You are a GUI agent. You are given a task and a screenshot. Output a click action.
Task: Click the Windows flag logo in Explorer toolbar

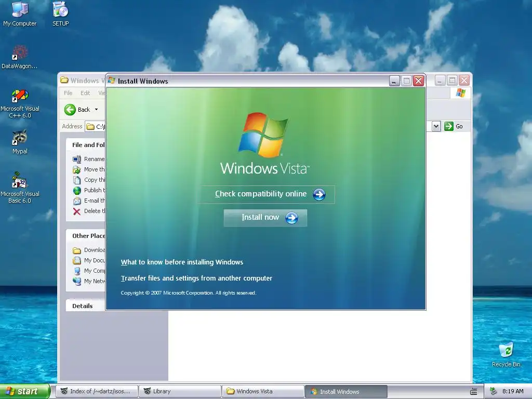pos(461,92)
